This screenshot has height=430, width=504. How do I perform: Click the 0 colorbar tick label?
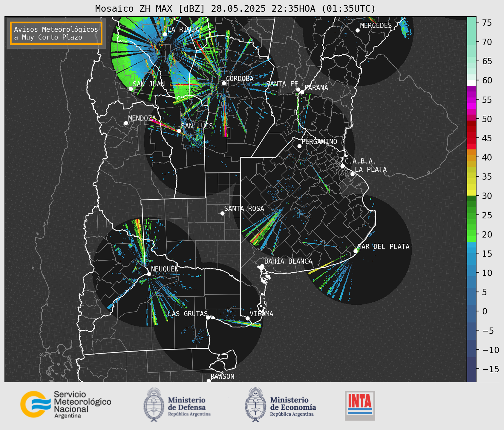tap(485, 311)
